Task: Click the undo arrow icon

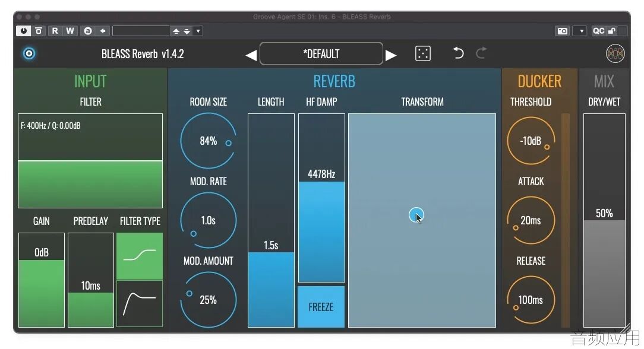Action: [x=458, y=53]
